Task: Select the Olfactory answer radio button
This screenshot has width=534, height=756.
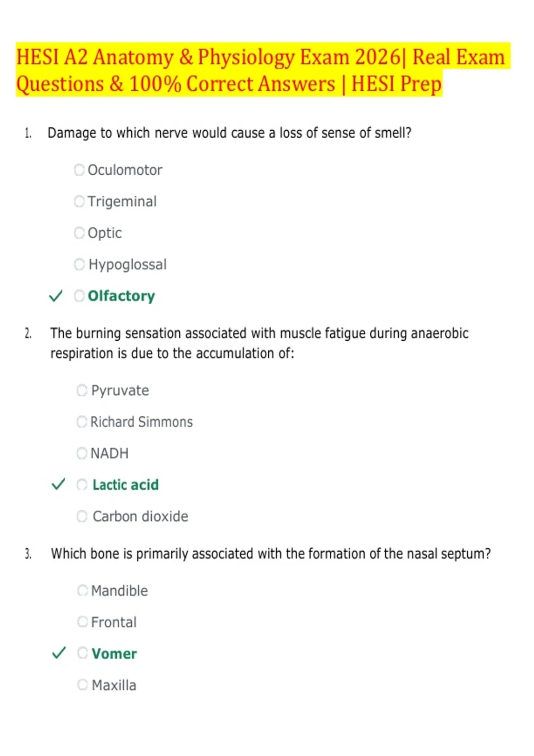Action: [x=79, y=296]
